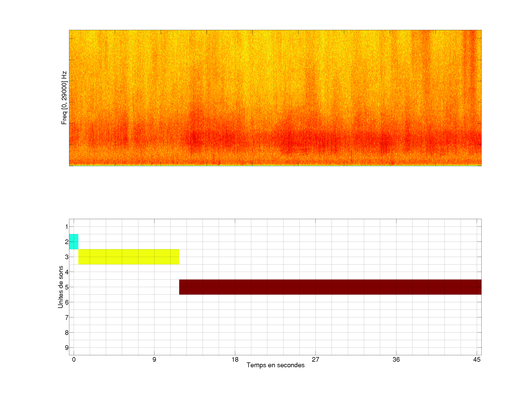Click y-axis tick label 6
The width and height of the screenshot is (532, 399).
point(67,302)
